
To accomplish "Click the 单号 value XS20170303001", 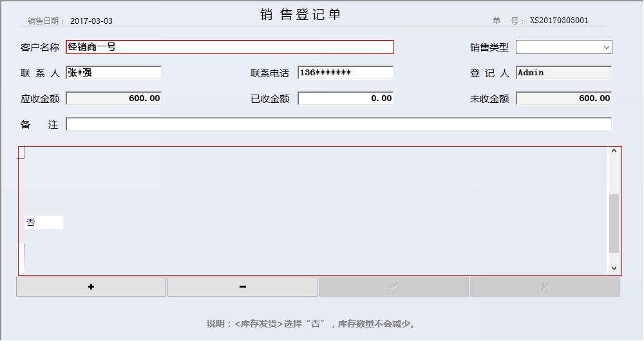I will 559,21.
